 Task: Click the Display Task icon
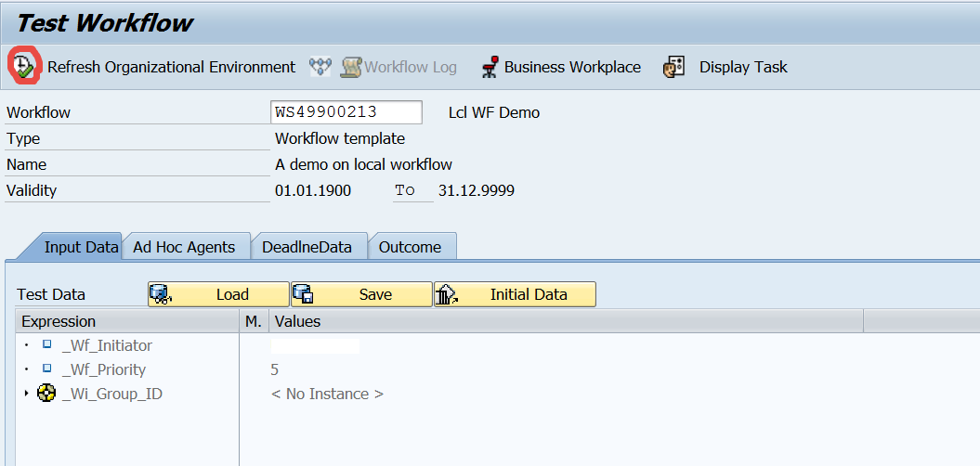[673, 67]
